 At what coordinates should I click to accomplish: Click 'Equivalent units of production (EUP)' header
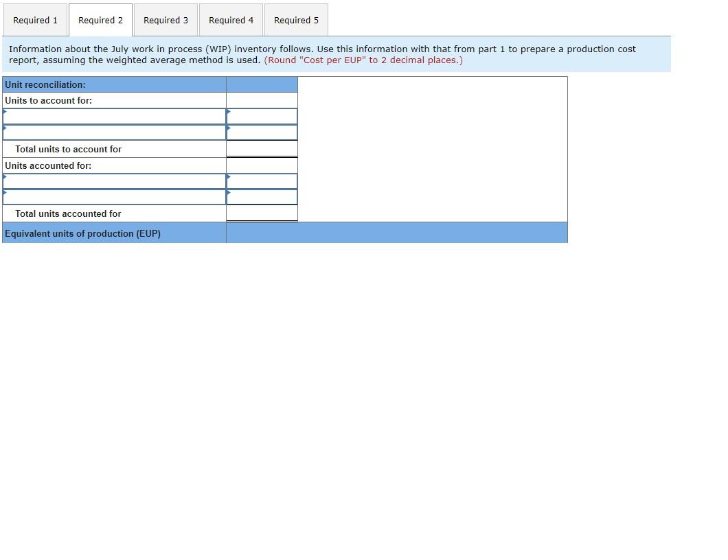[82, 233]
